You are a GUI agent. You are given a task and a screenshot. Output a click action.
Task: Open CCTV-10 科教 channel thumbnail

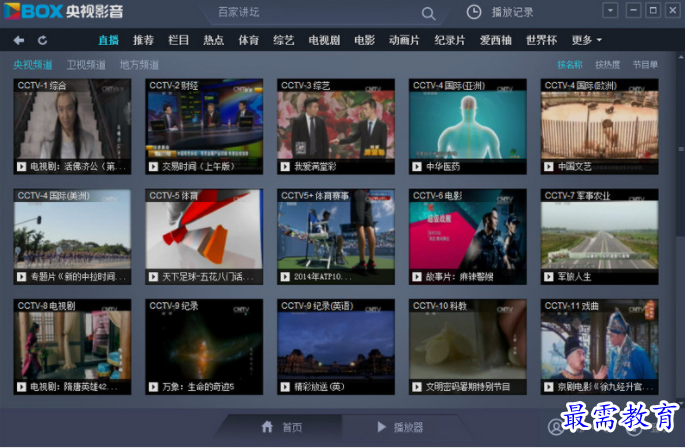468,347
